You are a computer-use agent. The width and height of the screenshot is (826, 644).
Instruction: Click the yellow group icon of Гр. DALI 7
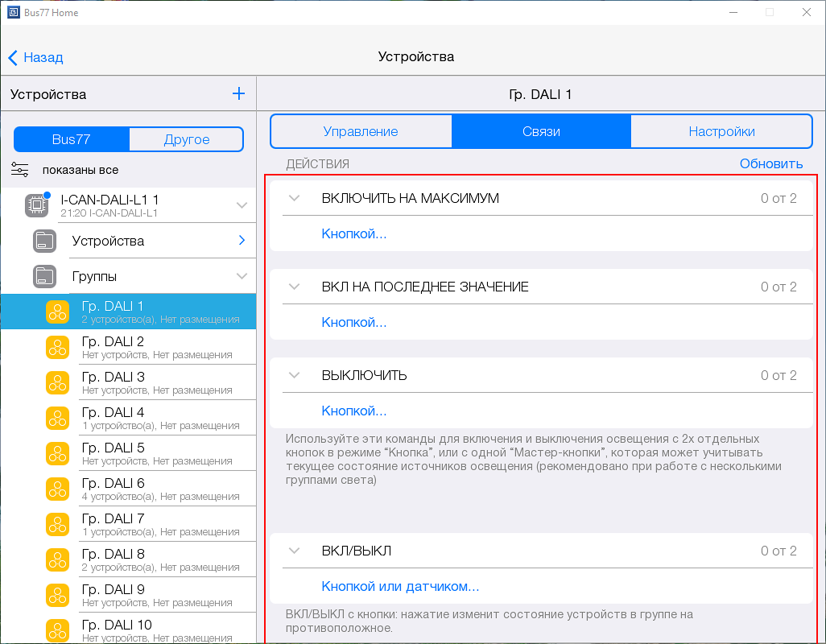57,525
